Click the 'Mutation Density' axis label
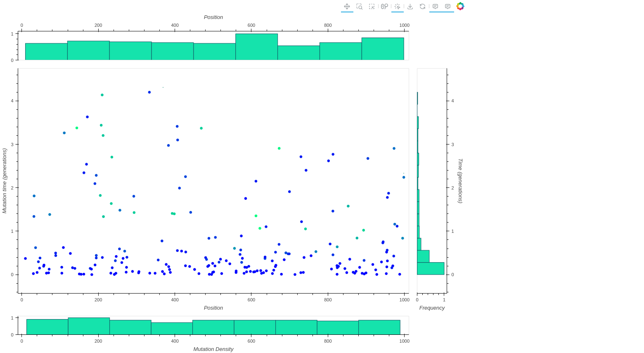644x353 pixels. (213, 349)
